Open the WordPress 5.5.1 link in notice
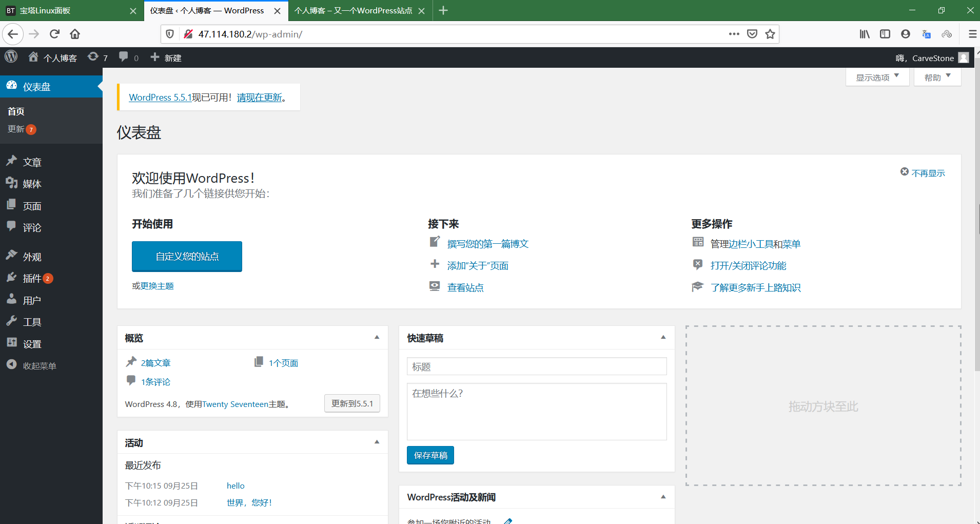Viewport: 980px width, 524px height. (x=160, y=97)
